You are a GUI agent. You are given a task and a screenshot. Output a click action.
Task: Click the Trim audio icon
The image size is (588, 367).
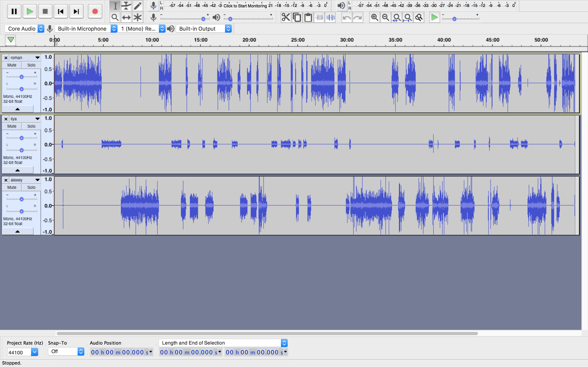tap(320, 18)
